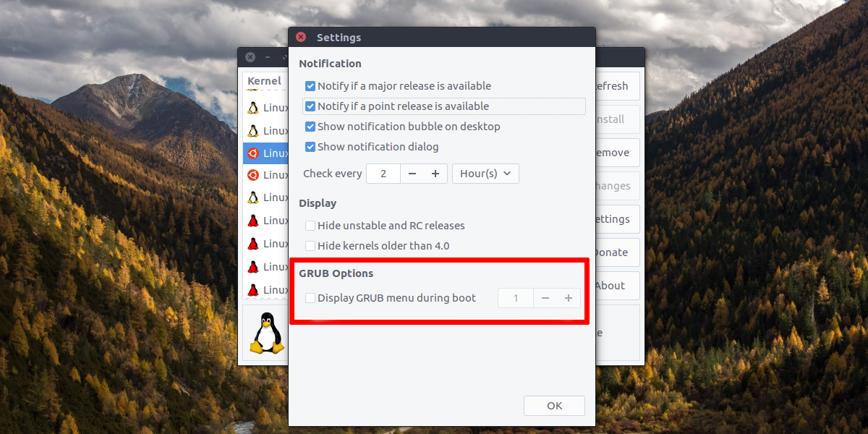Click the Settings button in main window
Image resolution: width=868 pixels, height=434 pixels.
617,219
